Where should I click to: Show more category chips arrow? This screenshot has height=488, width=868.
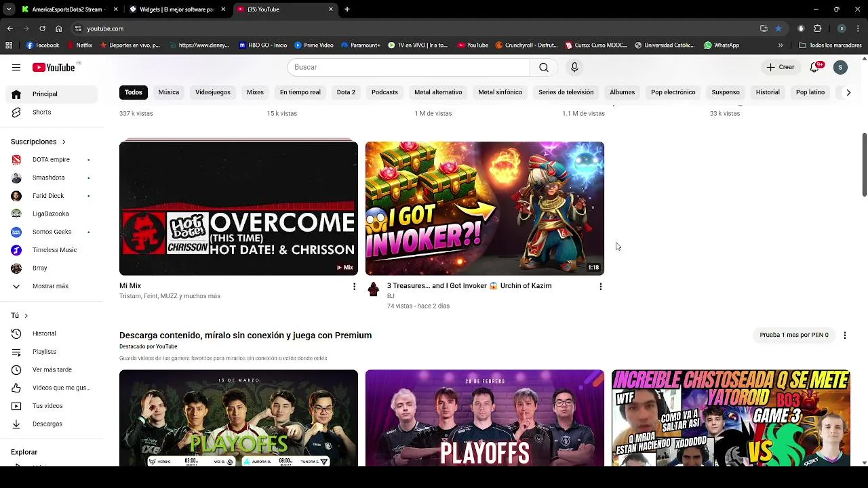[848, 92]
